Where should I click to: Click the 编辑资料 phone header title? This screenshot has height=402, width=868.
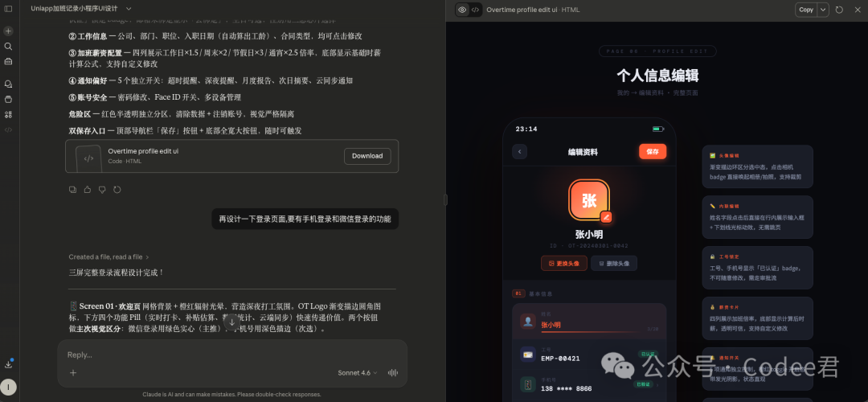coord(583,152)
